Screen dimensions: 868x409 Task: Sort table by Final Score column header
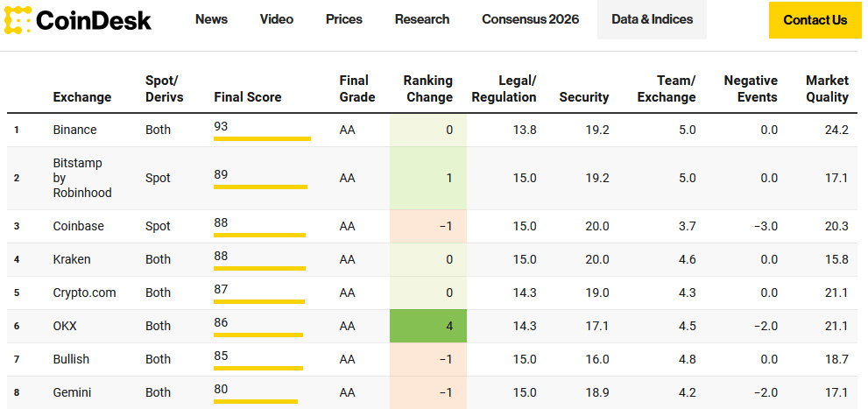click(247, 97)
